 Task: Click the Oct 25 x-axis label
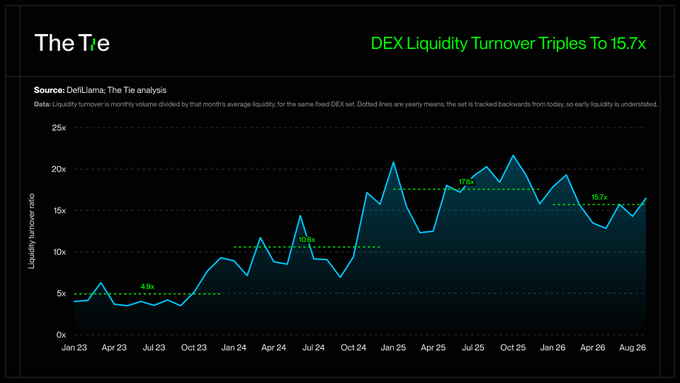tap(513, 348)
